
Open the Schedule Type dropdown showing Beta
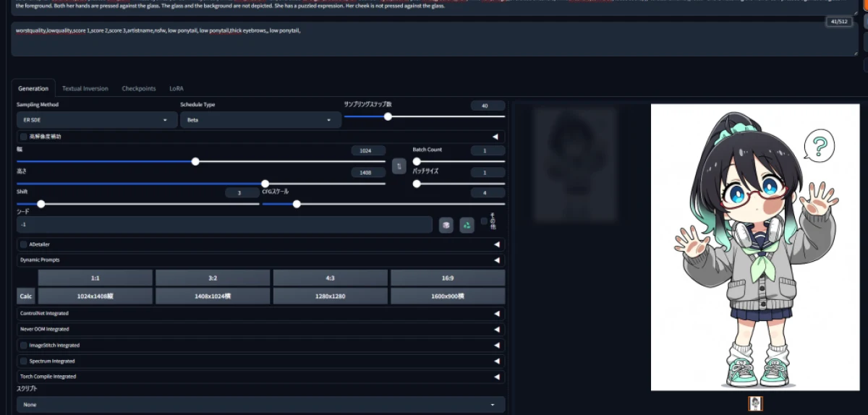pyautogui.click(x=260, y=119)
